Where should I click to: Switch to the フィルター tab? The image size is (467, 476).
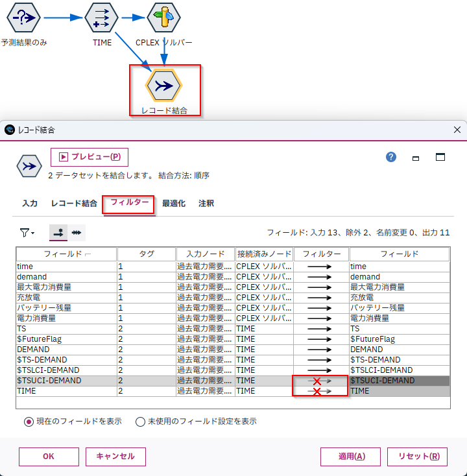pyautogui.click(x=129, y=202)
